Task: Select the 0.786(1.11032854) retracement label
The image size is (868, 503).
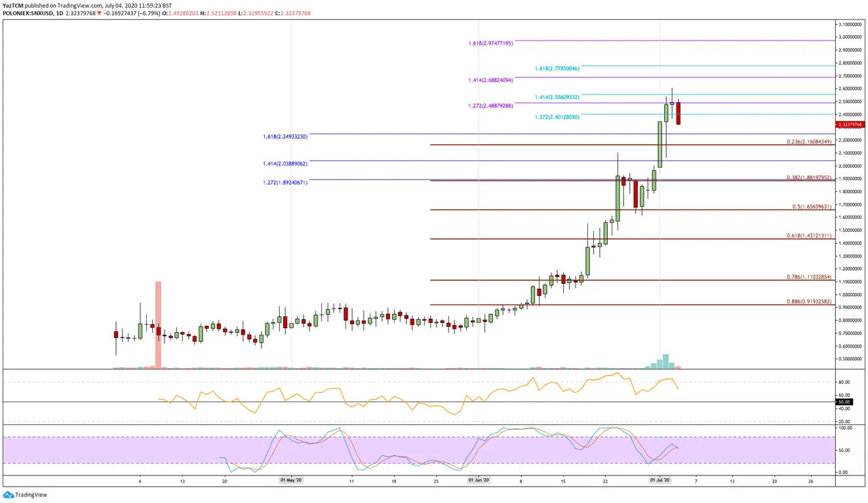Action: click(x=809, y=277)
